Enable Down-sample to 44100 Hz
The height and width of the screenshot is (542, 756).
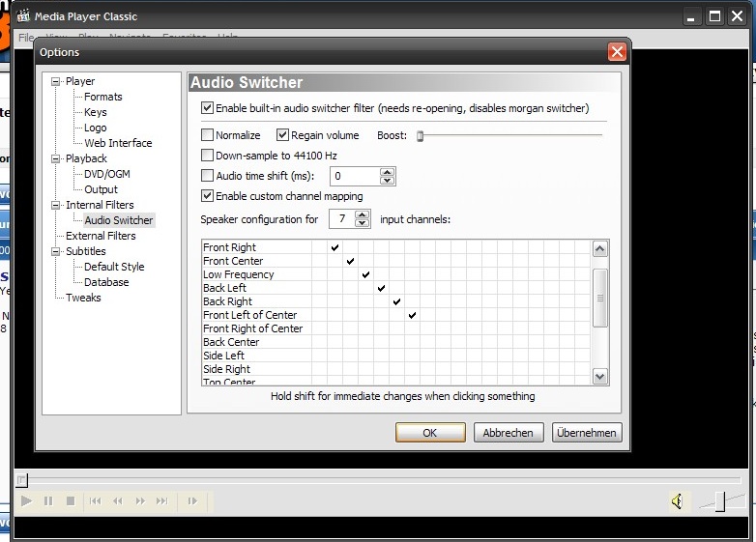coord(207,156)
